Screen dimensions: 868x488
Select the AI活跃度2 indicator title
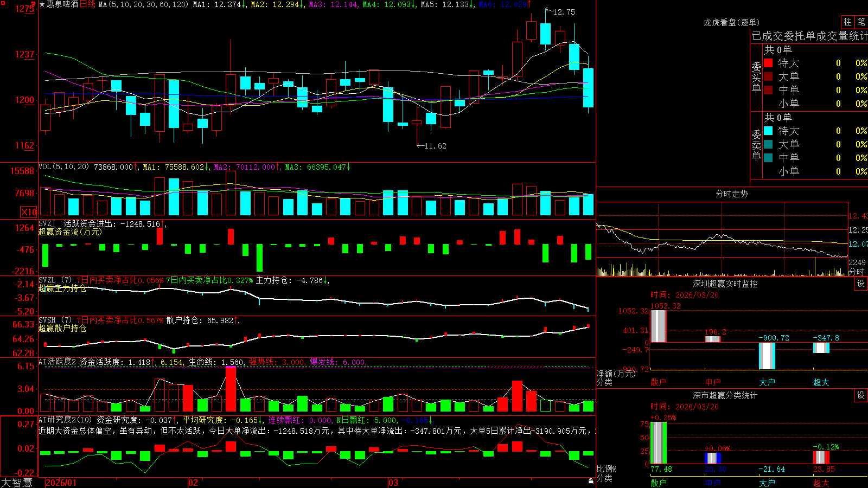58,362
